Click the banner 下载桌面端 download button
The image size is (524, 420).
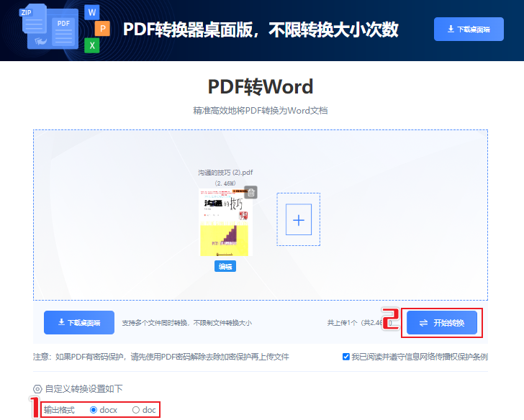[x=469, y=29]
